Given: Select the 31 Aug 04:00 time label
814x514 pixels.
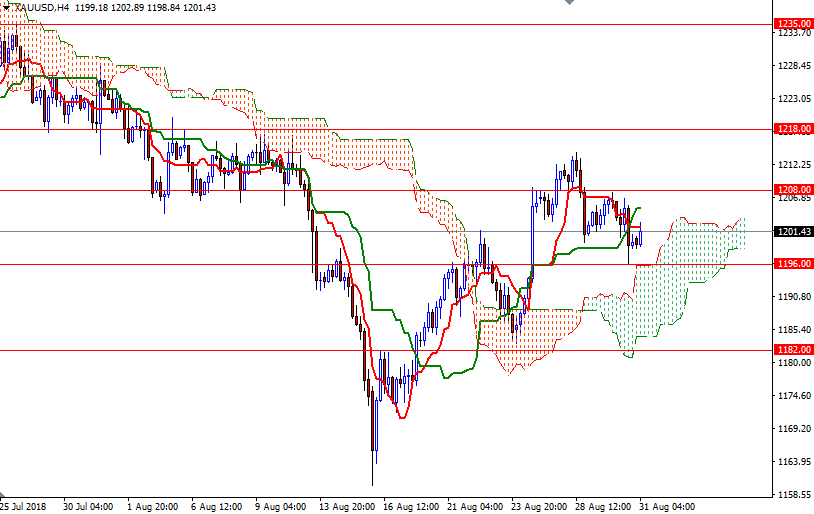Looking at the screenshot, I should pos(668,506).
